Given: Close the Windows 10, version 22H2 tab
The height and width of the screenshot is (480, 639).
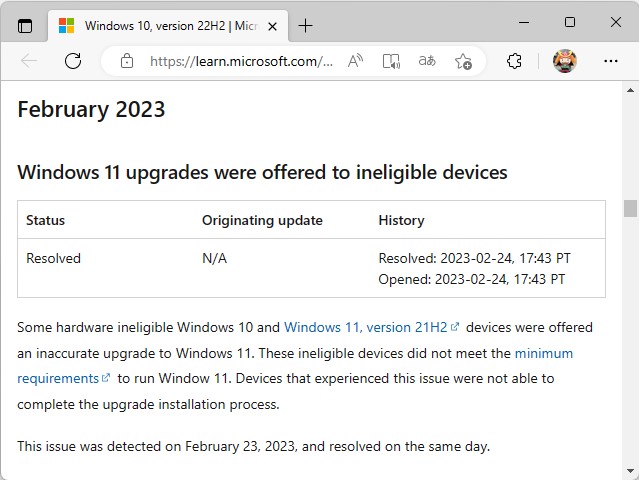Looking at the screenshot, I should [x=272, y=25].
